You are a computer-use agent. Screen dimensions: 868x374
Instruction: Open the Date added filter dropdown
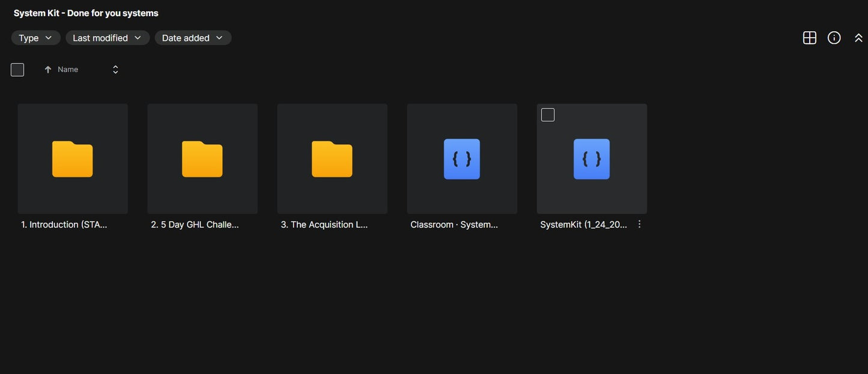tap(193, 38)
